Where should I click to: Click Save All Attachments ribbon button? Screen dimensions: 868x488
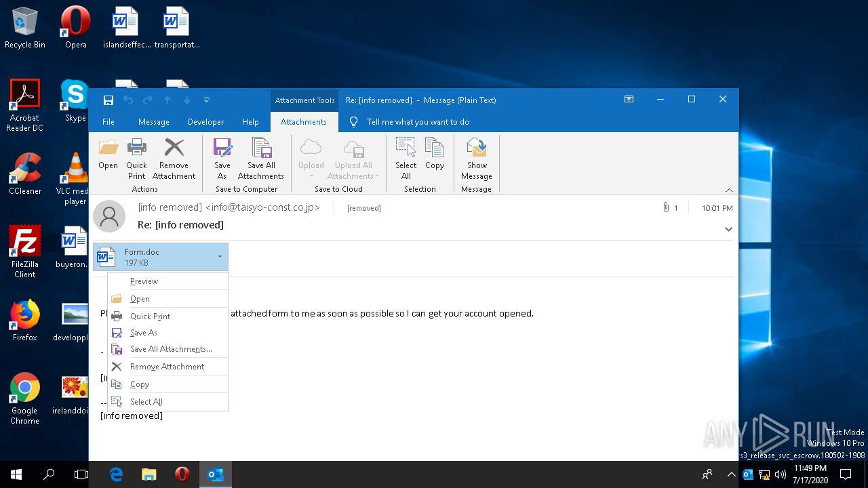[261, 159]
